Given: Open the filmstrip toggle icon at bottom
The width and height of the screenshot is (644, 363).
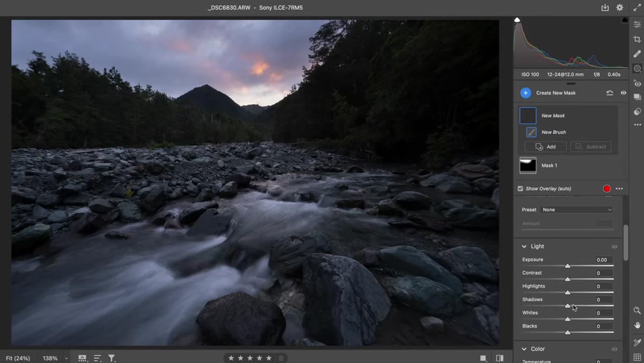Looking at the screenshot, I should (x=83, y=358).
